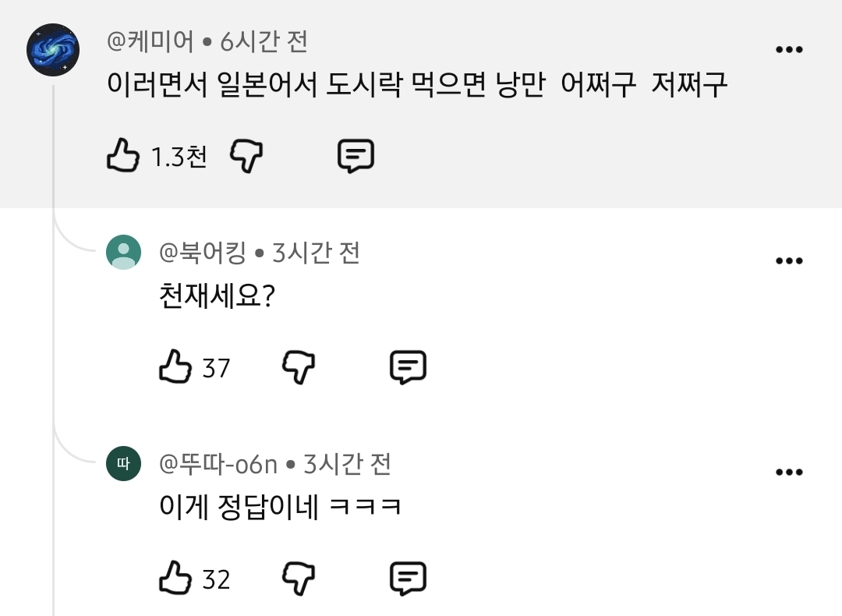Screen dimensions: 842x616
Task: Like the reply from @북어킹
Action: pos(175,366)
